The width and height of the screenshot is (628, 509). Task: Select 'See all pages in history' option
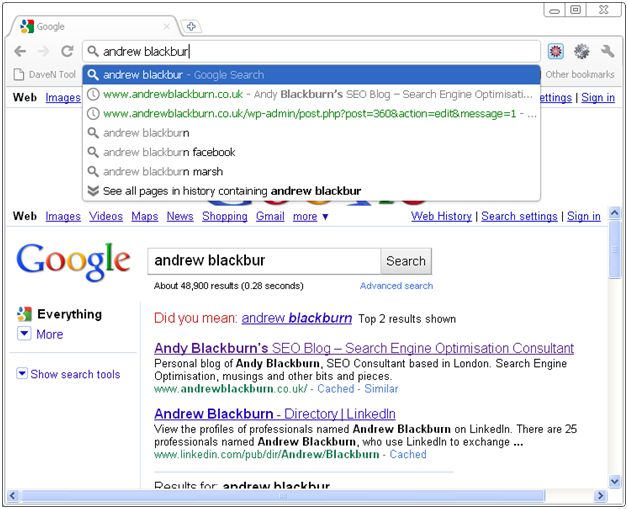point(231,190)
